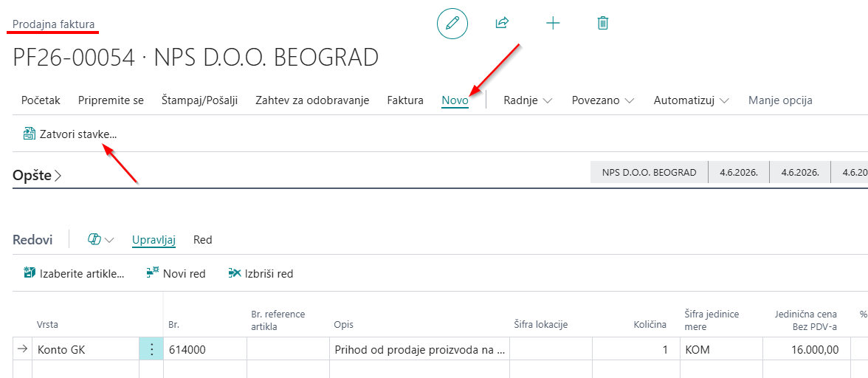Click the price cell 16.000,00
Viewport: 868px width, 378px height.
click(807, 349)
